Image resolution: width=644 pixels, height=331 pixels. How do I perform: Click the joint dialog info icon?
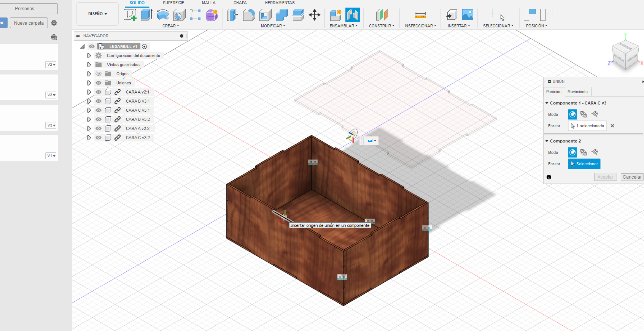[549, 177]
